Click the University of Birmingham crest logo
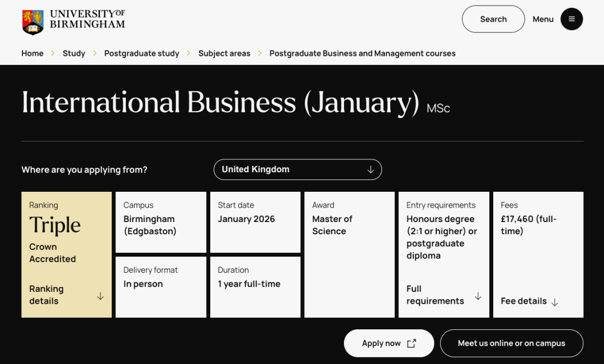 pos(33,22)
